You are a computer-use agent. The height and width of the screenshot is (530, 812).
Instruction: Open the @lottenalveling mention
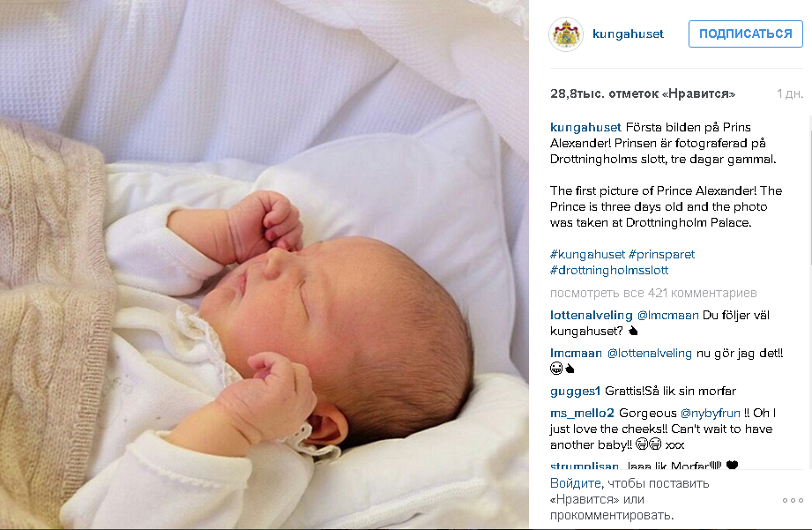650,354
